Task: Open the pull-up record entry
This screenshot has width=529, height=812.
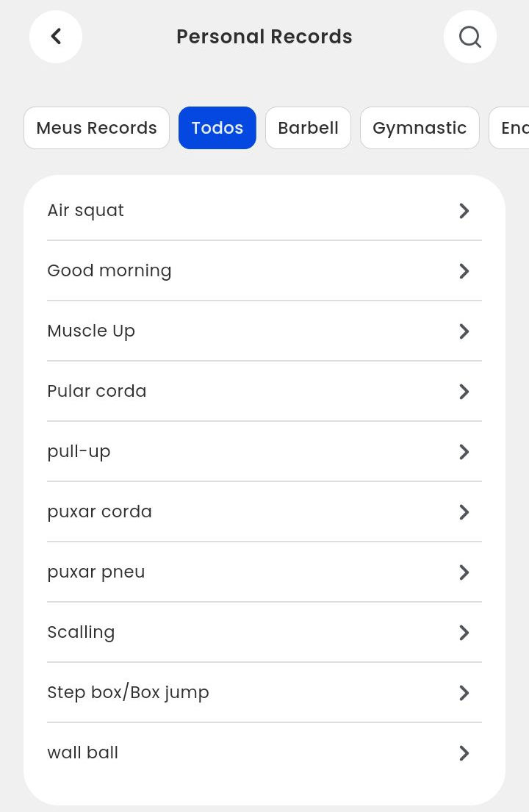Action: [79, 452]
